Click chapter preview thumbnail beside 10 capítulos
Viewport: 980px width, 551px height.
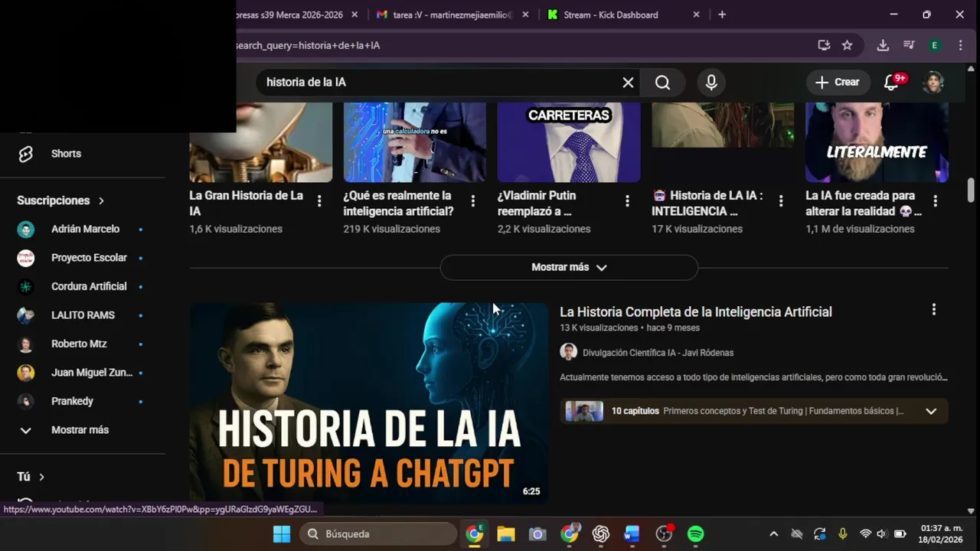[x=584, y=411]
